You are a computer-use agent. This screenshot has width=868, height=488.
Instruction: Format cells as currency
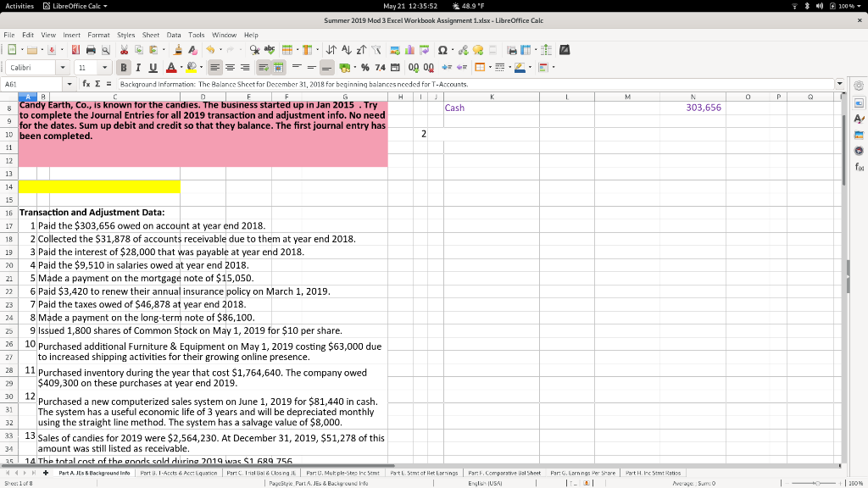pos(345,68)
